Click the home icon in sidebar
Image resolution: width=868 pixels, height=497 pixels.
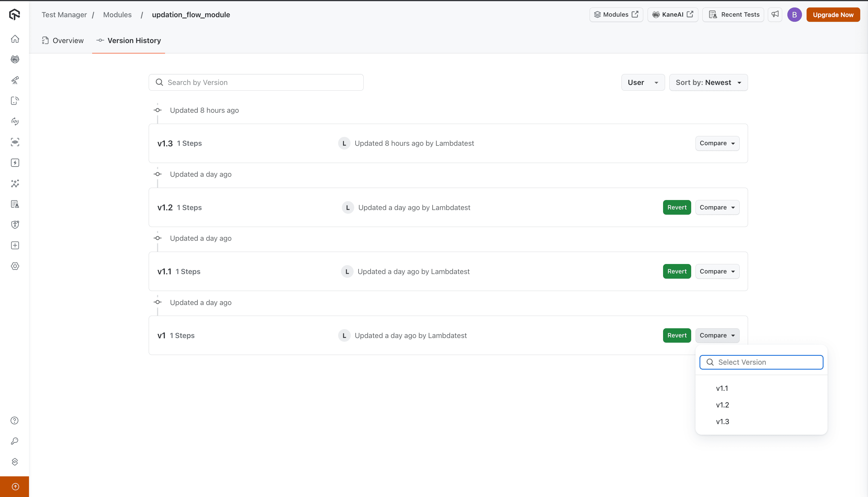click(15, 39)
